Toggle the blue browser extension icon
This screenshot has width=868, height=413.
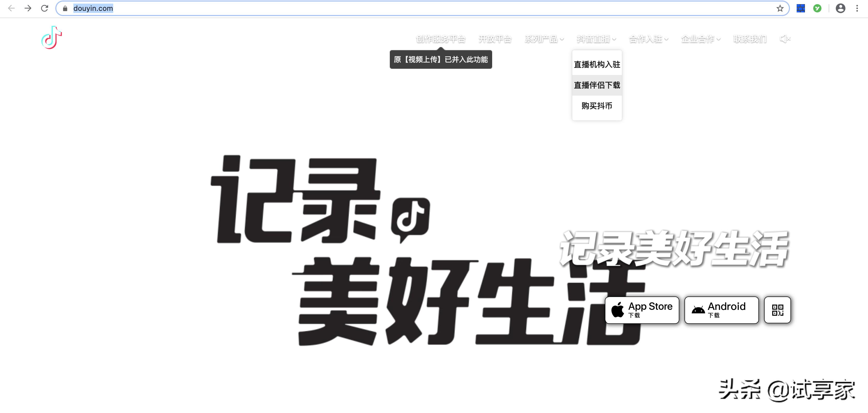(800, 8)
